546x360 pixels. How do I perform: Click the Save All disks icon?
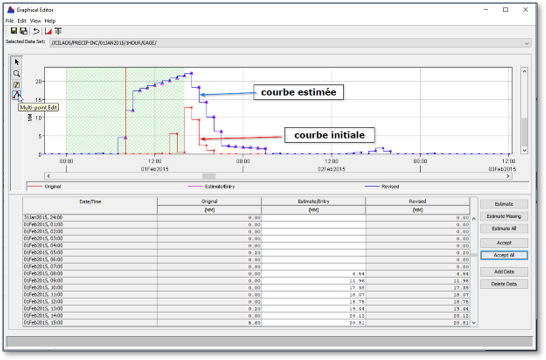[x=24, y=31]
